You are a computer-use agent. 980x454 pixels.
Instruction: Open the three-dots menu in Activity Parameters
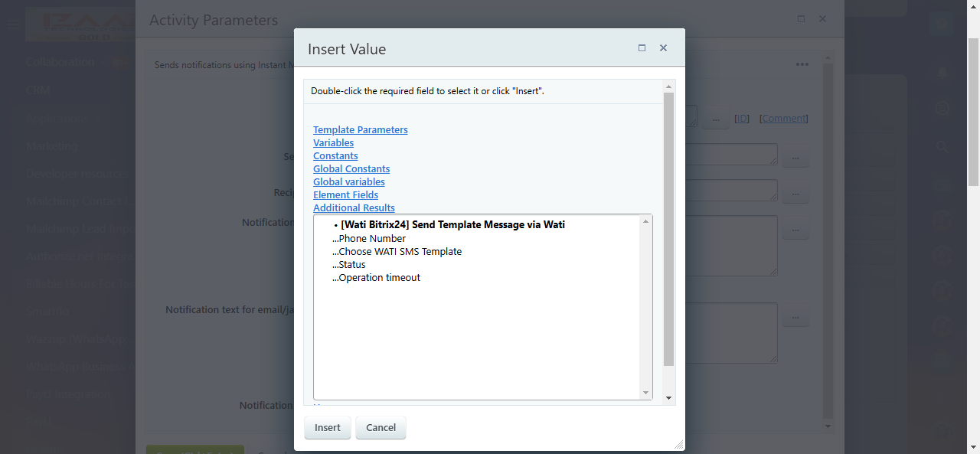[x=802, y=64]
